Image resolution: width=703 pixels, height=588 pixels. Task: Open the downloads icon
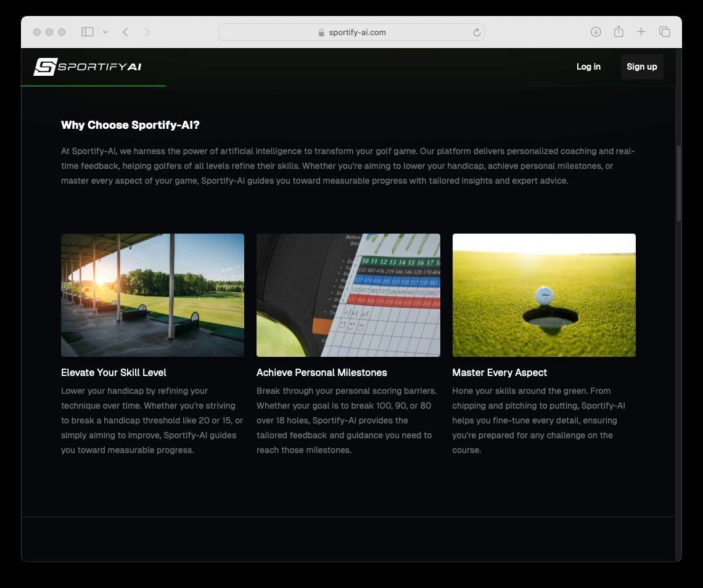(596, 32)
